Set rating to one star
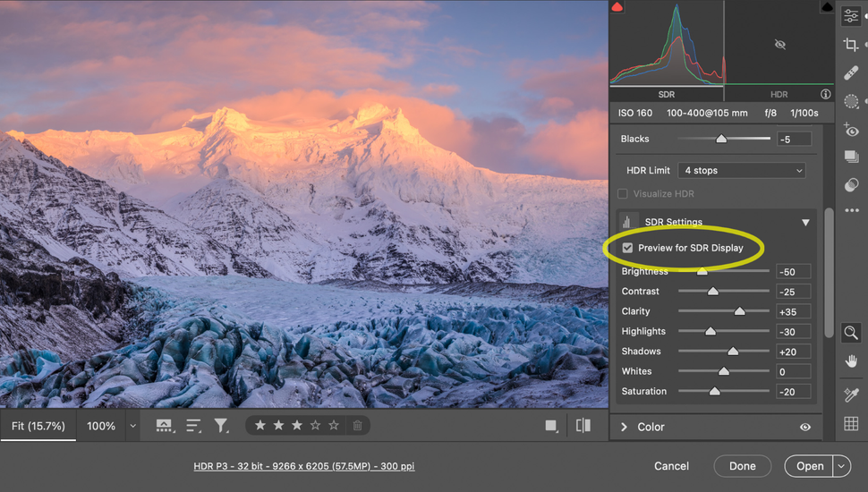The width and height of the screenshot is (868, 492). [x=260, y=425]
